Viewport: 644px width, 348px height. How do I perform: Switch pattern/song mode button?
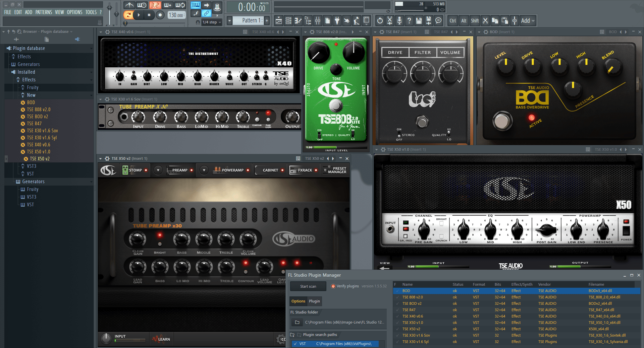point(128,15)
